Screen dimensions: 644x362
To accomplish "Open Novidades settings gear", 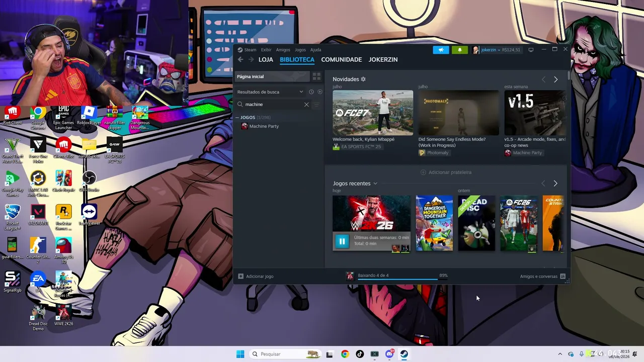I will pos(363,79).
